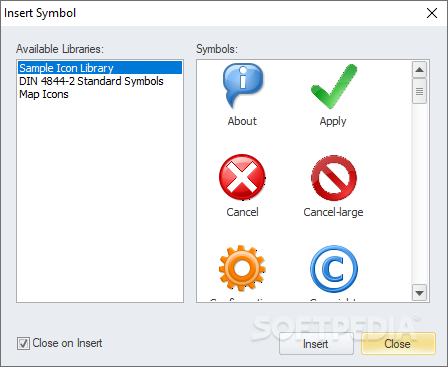
Task: Click the 'About' symbol label
Action: pos(242,121)
